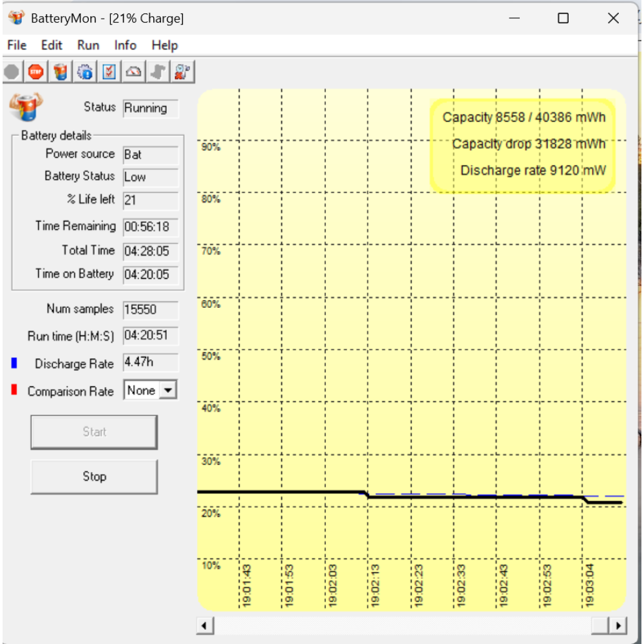Open the Edit menu
The height and width of the screenshot is (644, 644).
point(52,45)
